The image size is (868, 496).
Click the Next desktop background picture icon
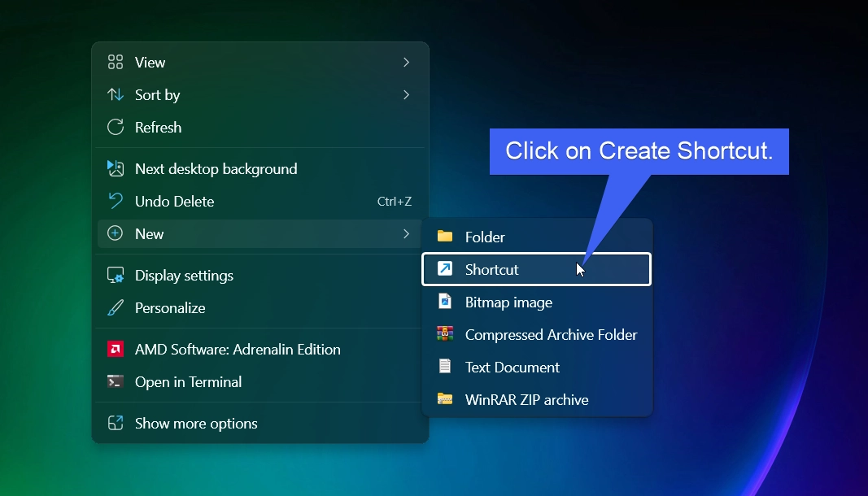[x=116, y=168]
